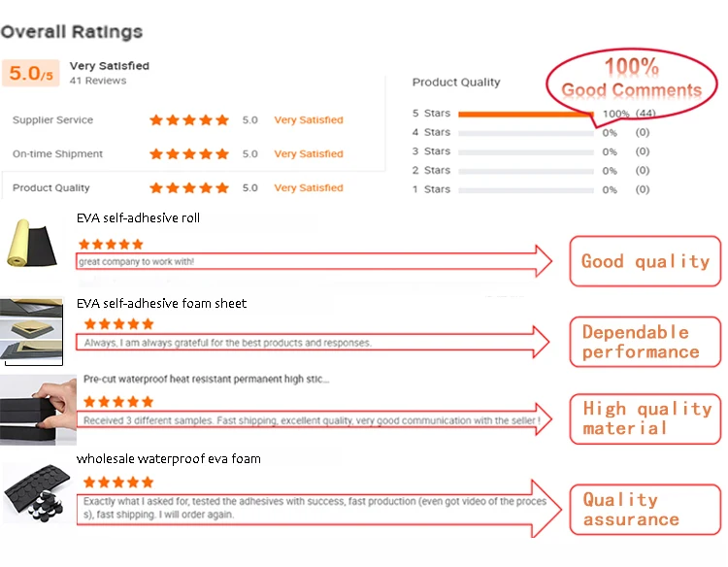Click the On-time Shipment star rating
Viewport: 728px width, 567px height.
tap(189, 154)
